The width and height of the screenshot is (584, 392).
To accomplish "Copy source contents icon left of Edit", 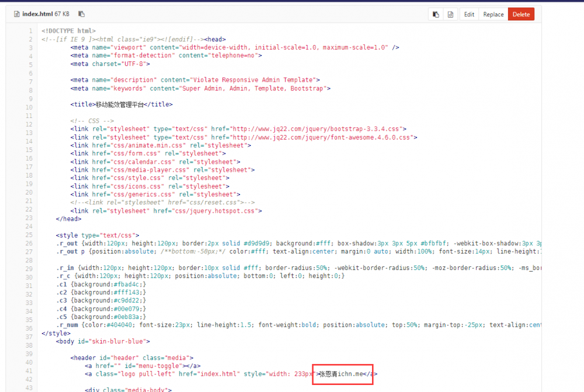I will click(x=436, y=15).
